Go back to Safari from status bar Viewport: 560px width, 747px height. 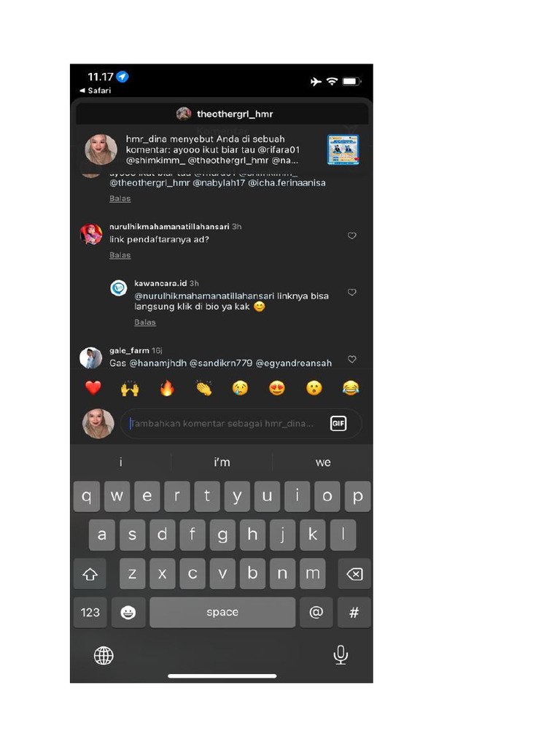tap(96, 90)
